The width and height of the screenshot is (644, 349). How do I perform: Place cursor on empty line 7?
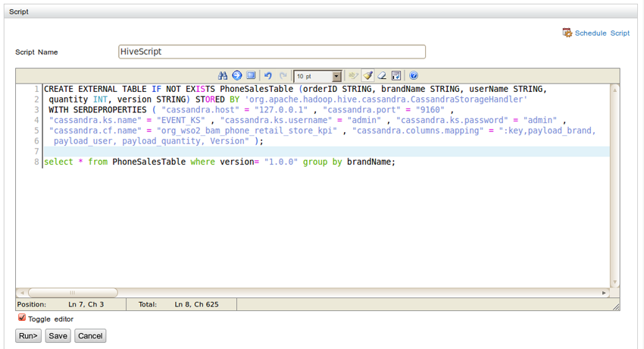click(x=327, y=151)
